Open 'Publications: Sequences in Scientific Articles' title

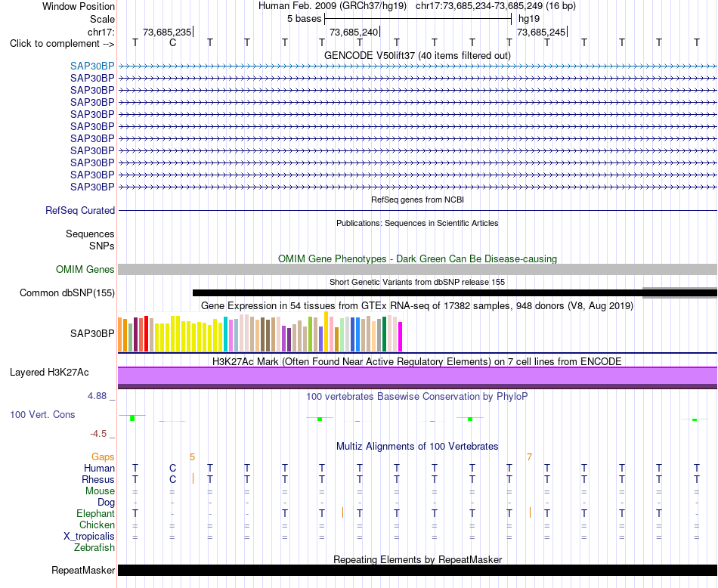tap(417, 223)
